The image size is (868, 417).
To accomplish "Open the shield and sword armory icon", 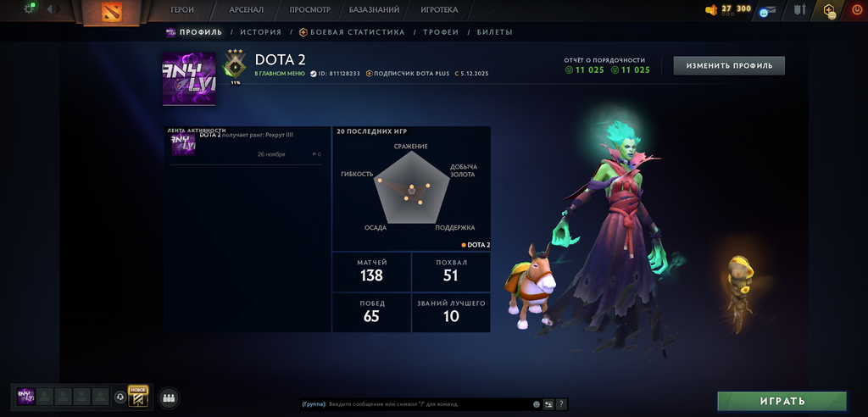I will [x=799, y=9].
